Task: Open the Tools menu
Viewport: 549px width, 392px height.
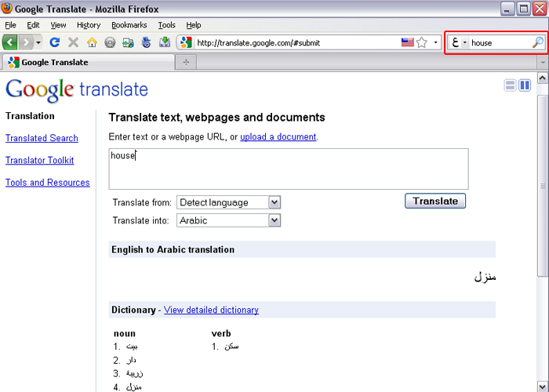Action: pyautogui.click(x=166, y=25)
